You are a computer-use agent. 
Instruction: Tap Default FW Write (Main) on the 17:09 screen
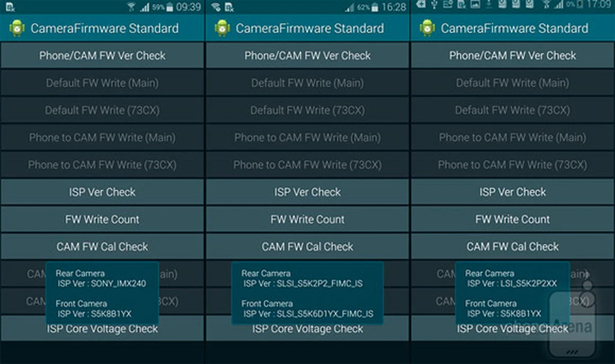coord(513,83)
